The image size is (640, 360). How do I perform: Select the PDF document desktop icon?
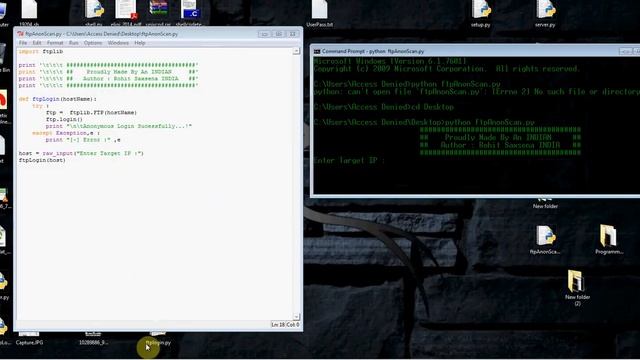126,12
